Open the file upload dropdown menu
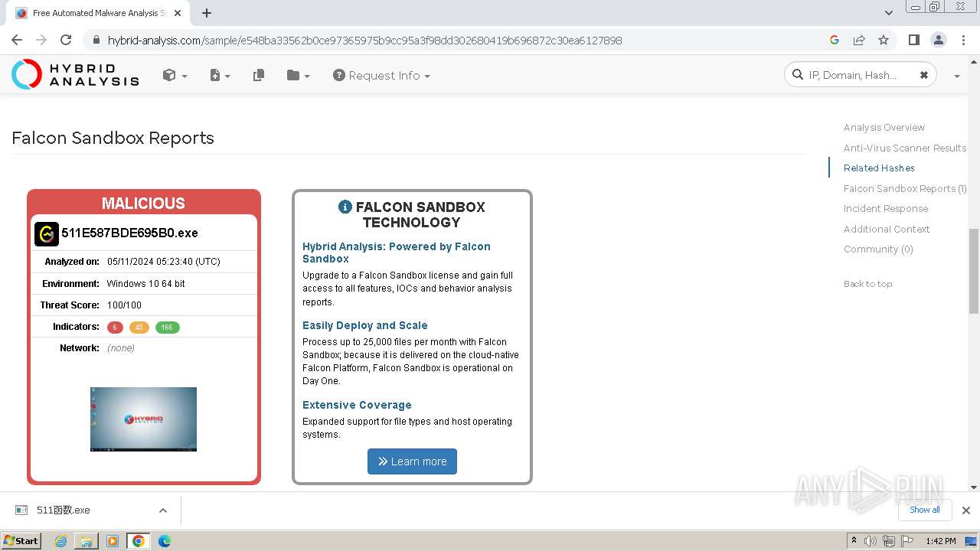 pyautogui.click(x=220, y=75)
